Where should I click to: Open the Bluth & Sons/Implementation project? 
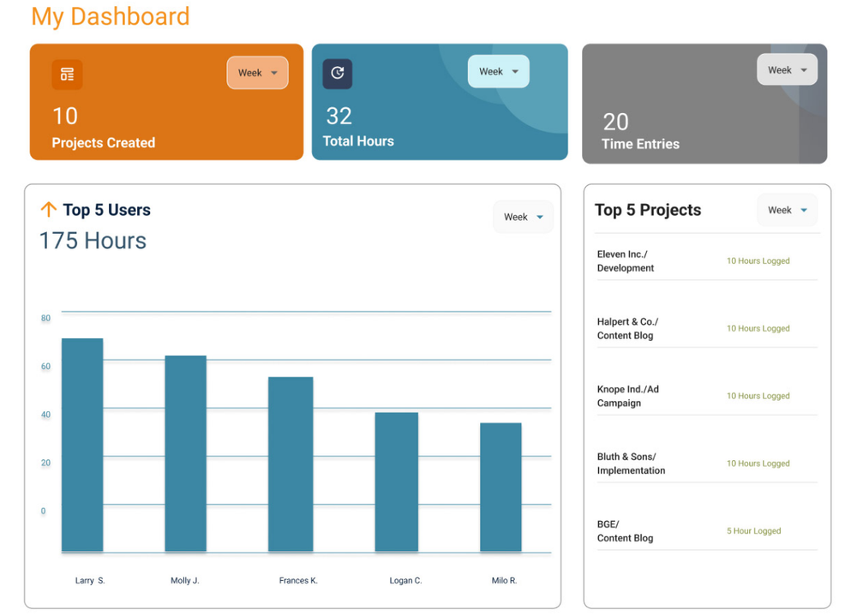tap(632, 463)
